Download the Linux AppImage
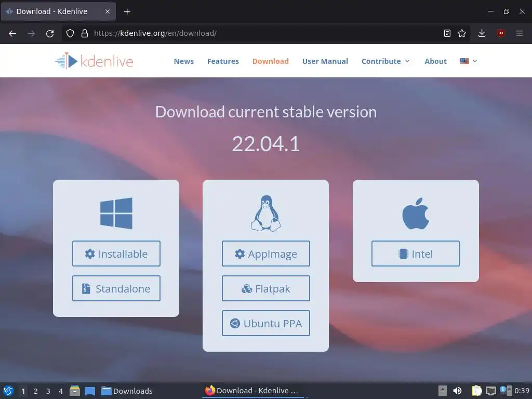This screenshot has height=399, width=532. [265, 254]
